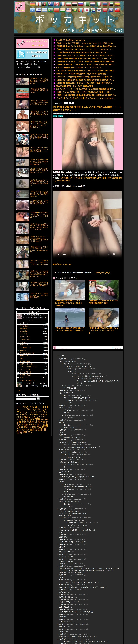This screenshot has width=138, height=644.
Task: Open the WORLD NEWS BLOG header title
Action: [93, 30]
